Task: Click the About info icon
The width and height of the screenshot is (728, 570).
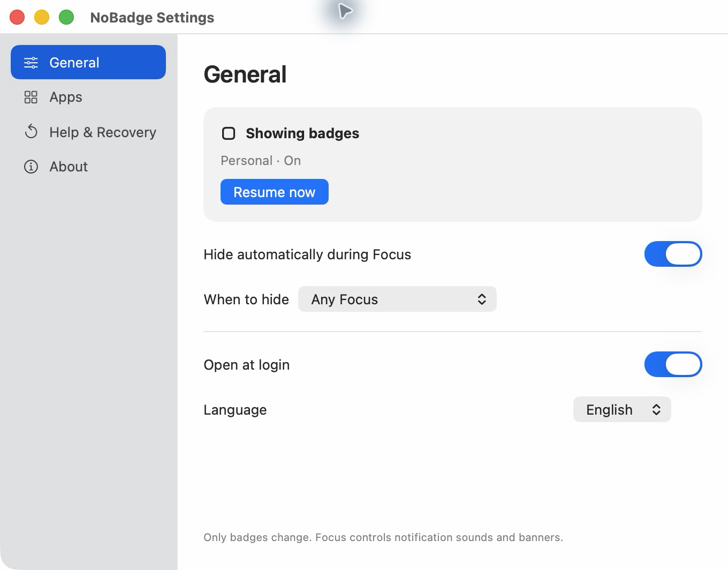Action: 31,167
